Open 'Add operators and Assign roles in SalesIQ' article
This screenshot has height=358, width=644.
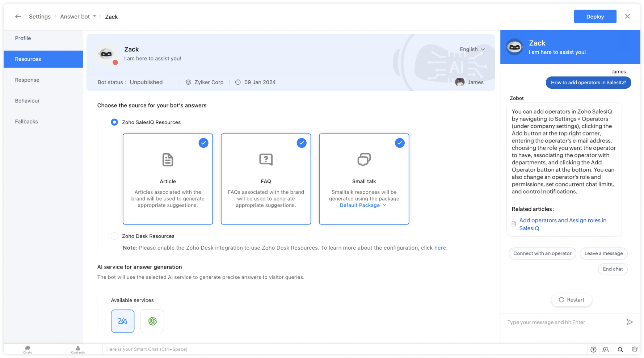[563, 224]
